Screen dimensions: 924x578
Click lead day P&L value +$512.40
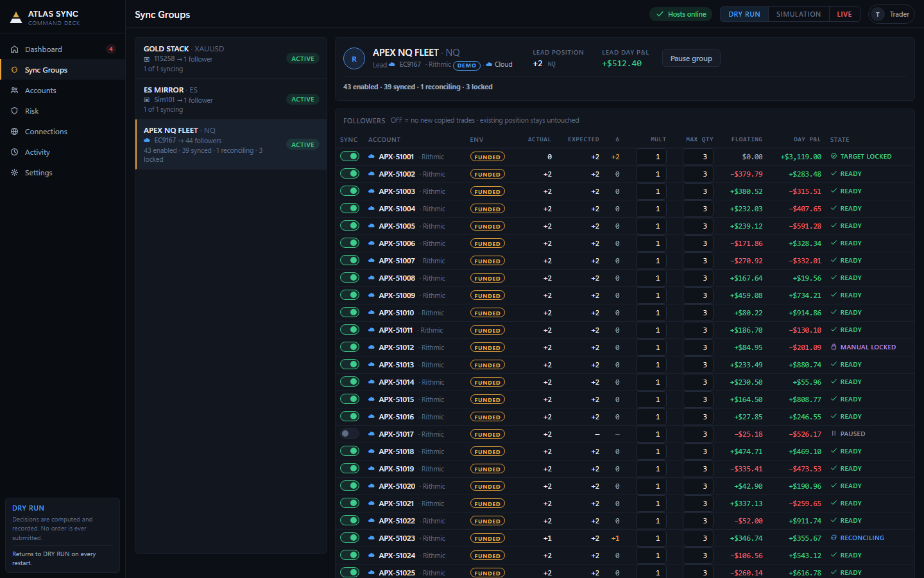[622, 64]
